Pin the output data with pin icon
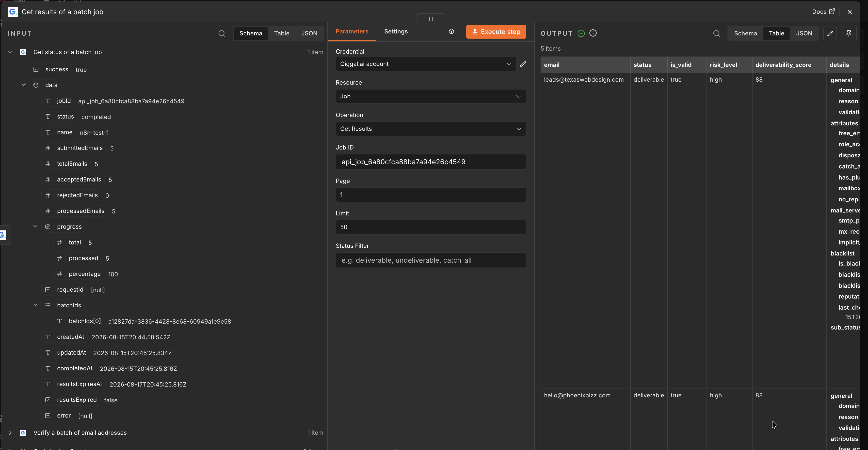Viewport: 868px width, 450px height. tap(849, 33)
